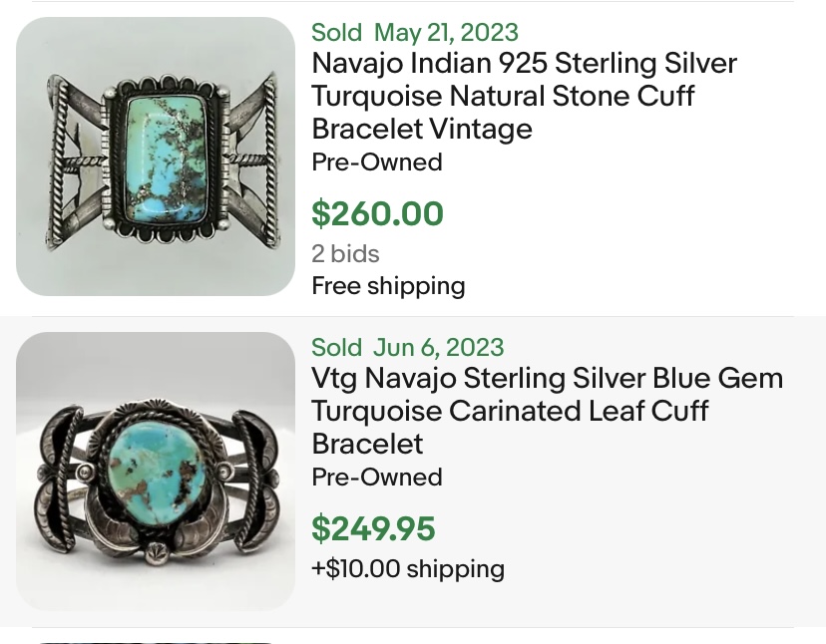Click the 'Turquoise Carinated Leaf Cuff' title line
This screenshot has height=644, width=826.
tap(509, 412)
